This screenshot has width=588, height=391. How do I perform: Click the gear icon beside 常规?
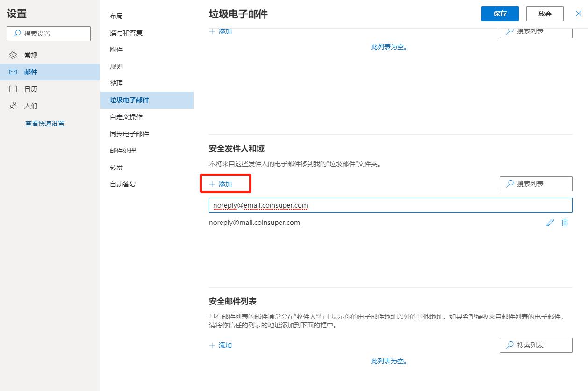coord(13,55)
